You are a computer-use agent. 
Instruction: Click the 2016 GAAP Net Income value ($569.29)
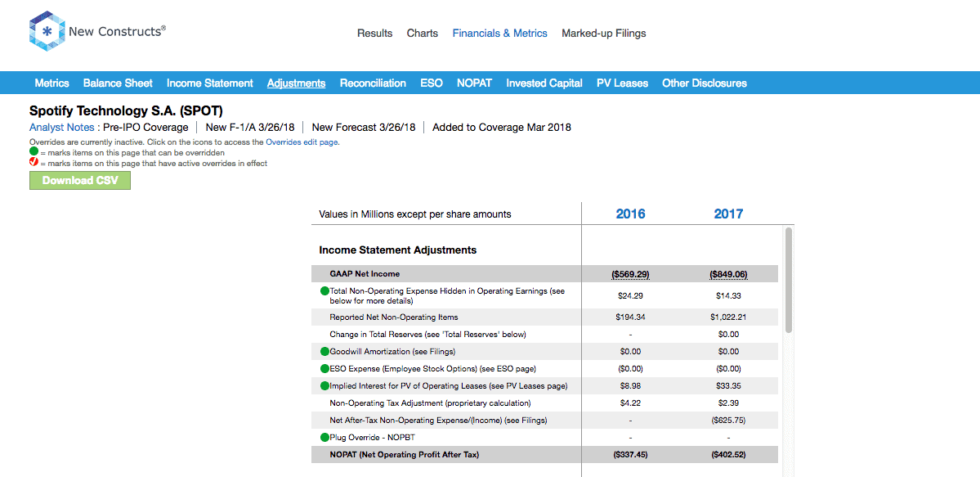point(631,274)
